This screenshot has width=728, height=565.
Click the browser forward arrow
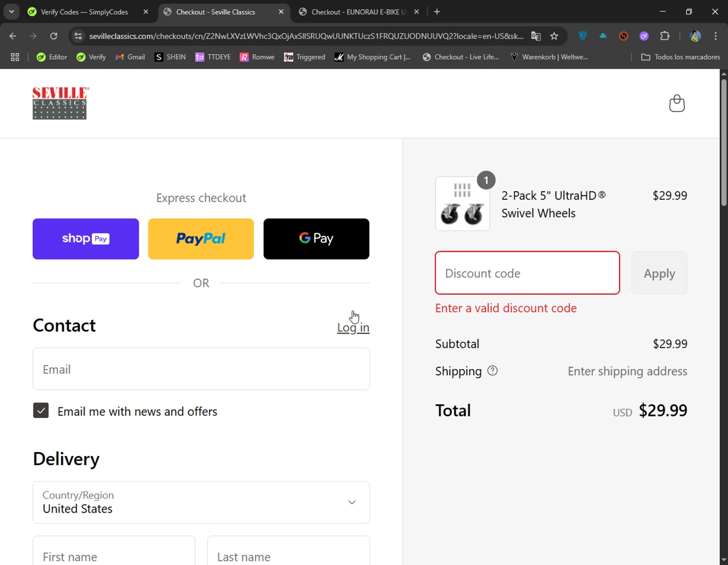(x=33, y=36)
